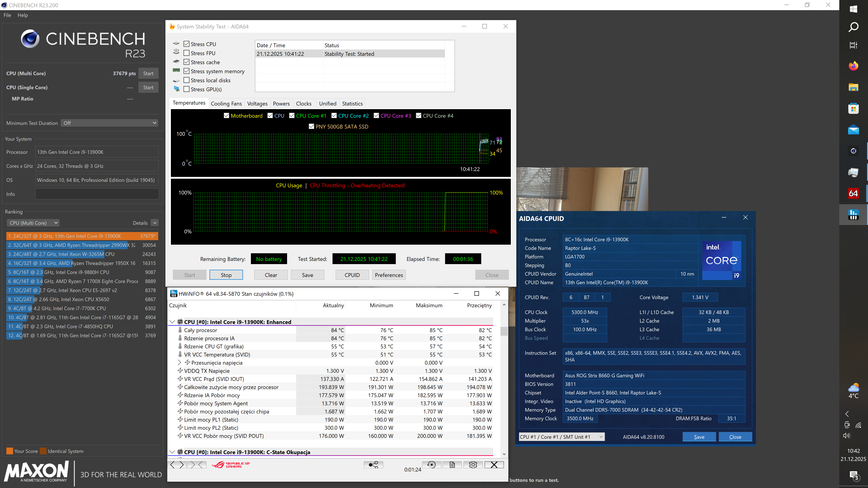Enable the Stress FPU checkbox
868x488 pixels.
tap(186, 53)
